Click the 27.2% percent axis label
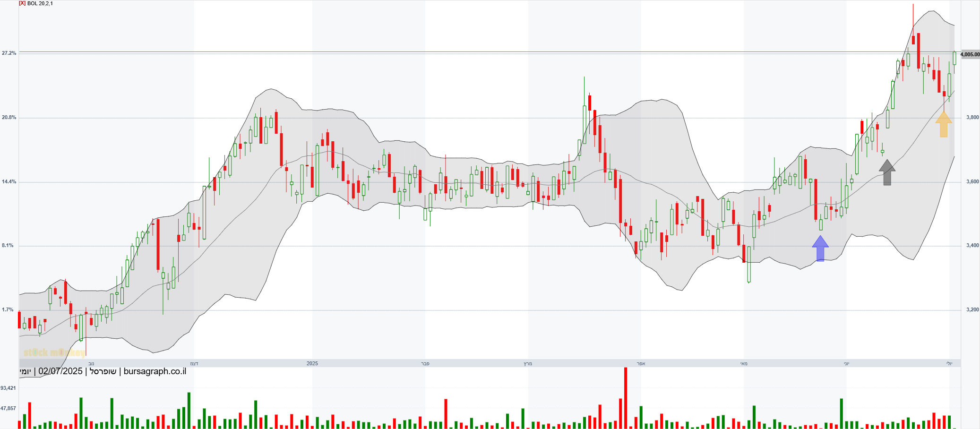Viewport: 980px width, 429px height. coord(9,53)
